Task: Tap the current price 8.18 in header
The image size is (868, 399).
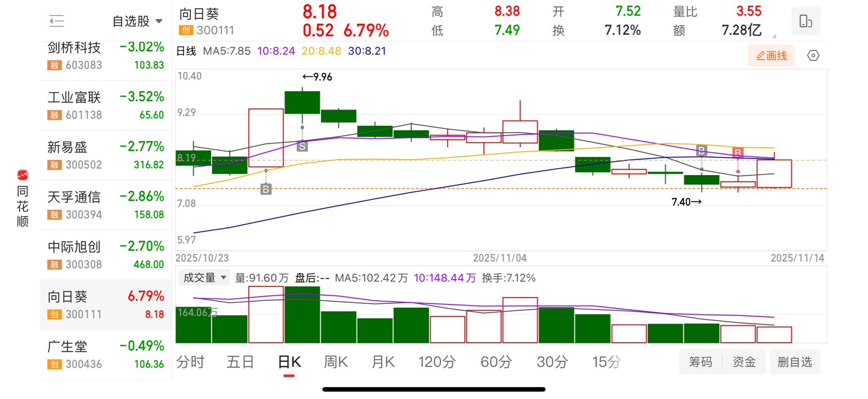Action: pyautogui.click(x=320, y=11)
